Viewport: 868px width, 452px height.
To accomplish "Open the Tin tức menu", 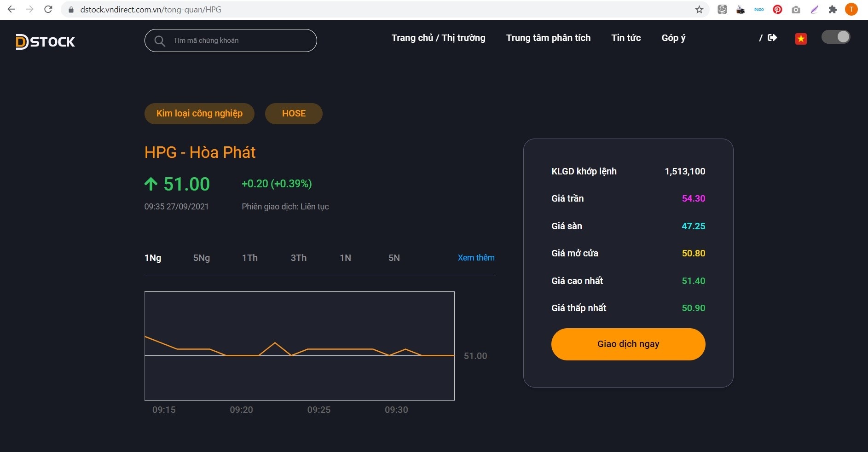I will [x=626, y=38].
